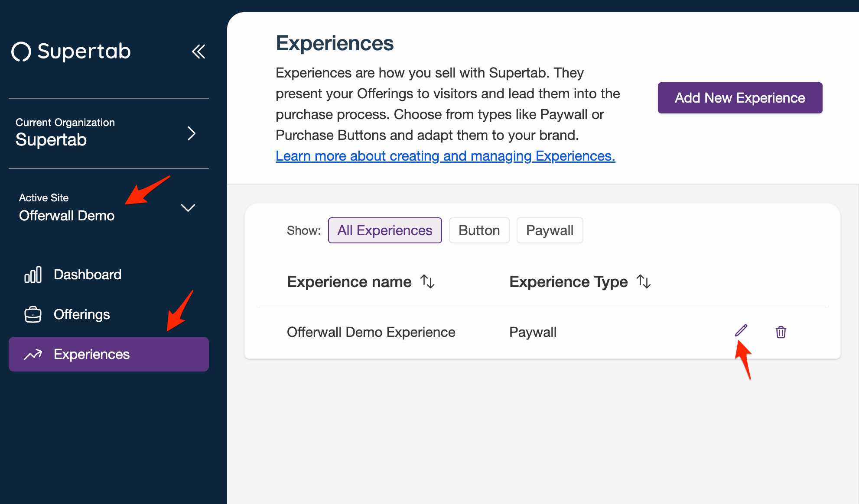859x504 pixels.
Task: Open Learn more about Experiences link
Action: (445, 156)
